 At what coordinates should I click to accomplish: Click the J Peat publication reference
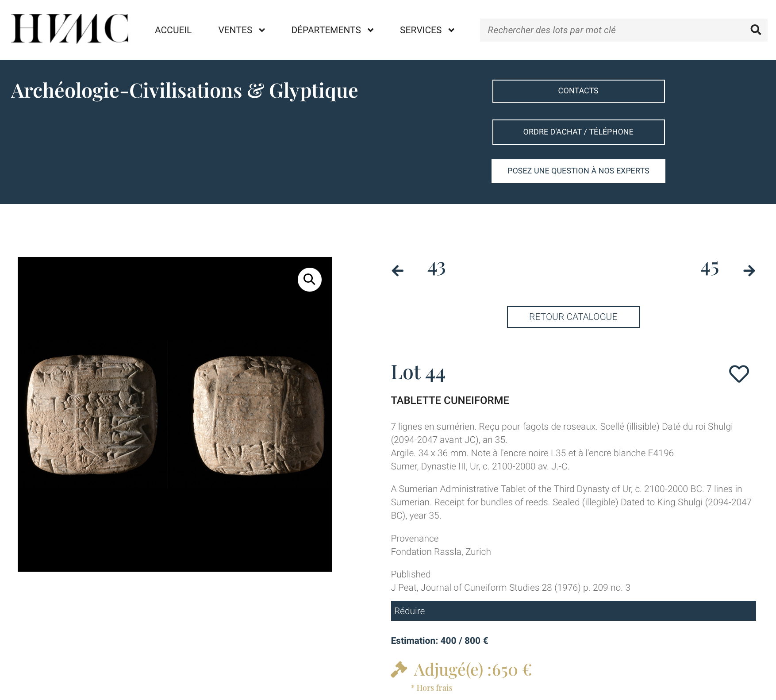tap(511, 588)
